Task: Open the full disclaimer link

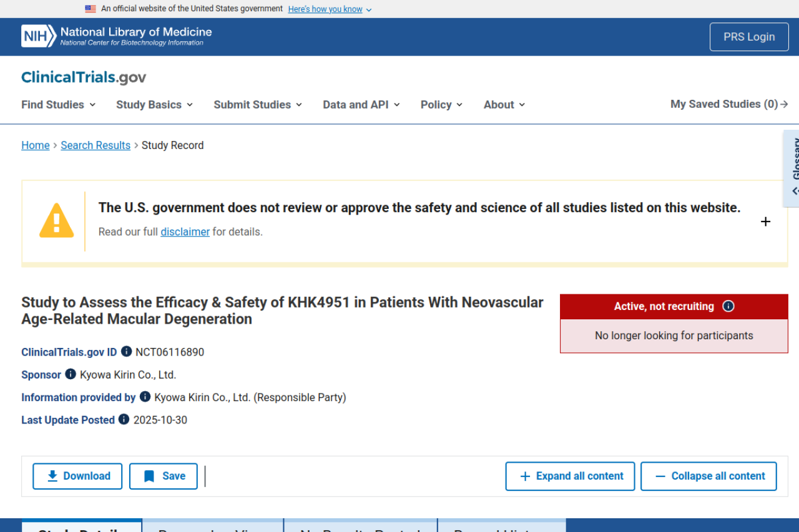Action: point(185,232)
